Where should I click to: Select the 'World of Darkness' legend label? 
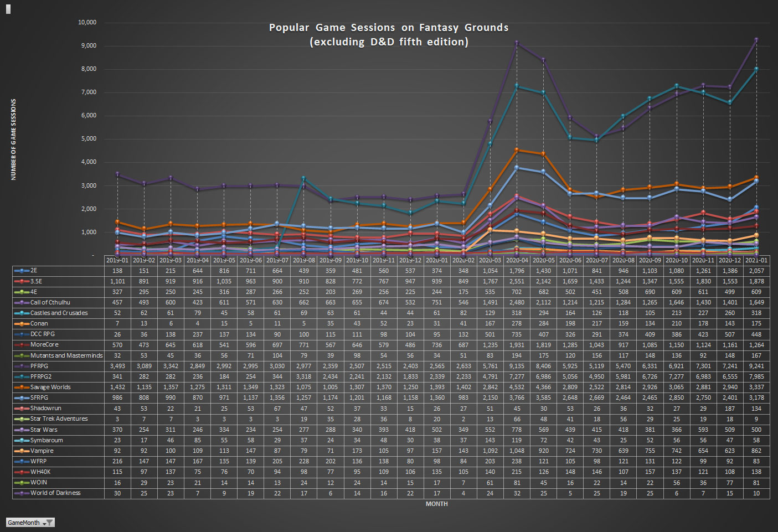pos(55,493)
